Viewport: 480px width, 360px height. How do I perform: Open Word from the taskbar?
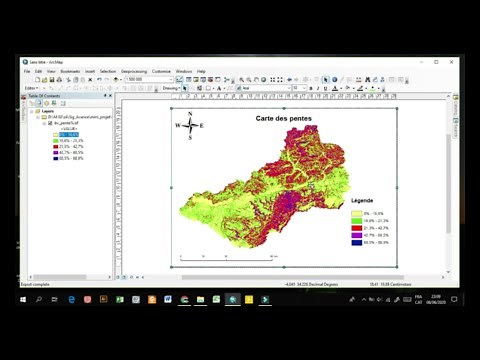click(168, 299)
